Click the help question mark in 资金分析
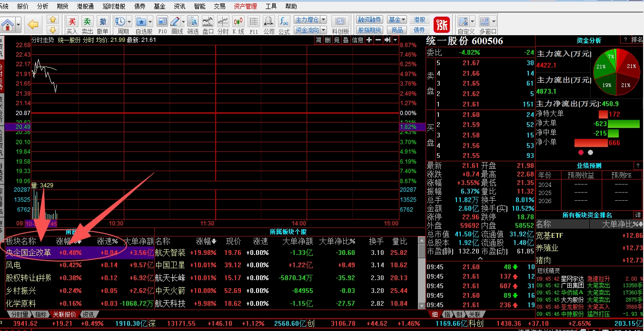Image resolution: width=644 pixels, height=331 pixels. 625,40
